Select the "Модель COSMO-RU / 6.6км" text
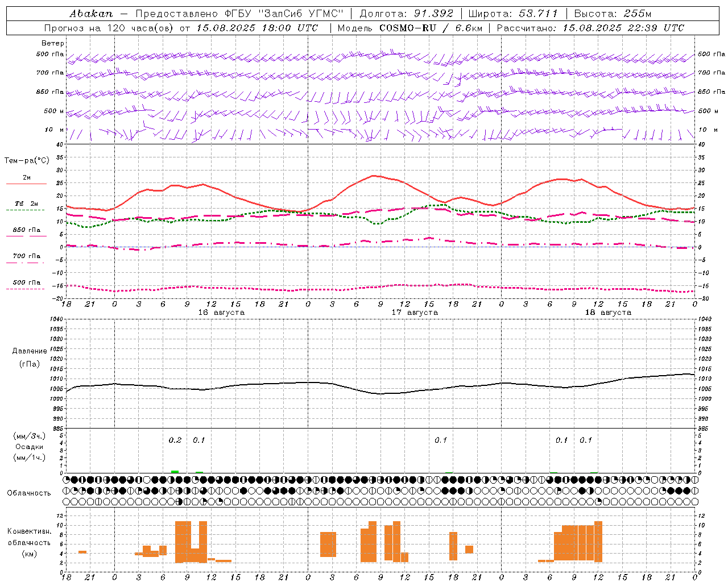728x582 pixels. tap(410, 28)
